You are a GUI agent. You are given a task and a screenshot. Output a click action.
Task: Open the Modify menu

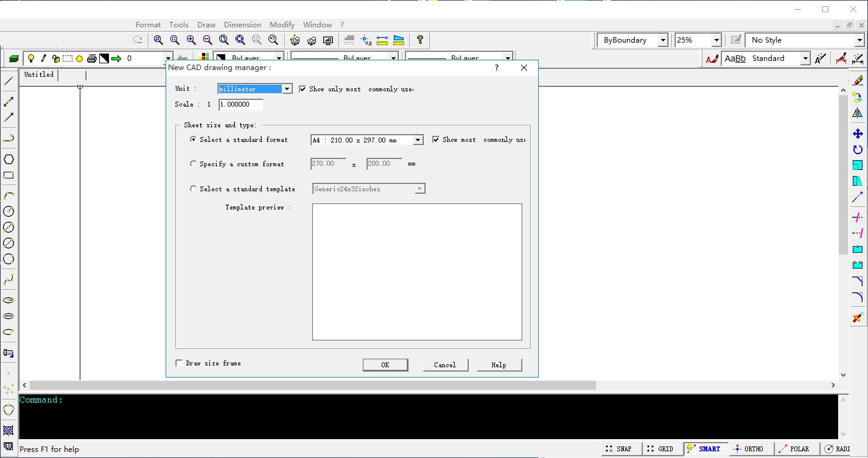(x=282, y=25)
